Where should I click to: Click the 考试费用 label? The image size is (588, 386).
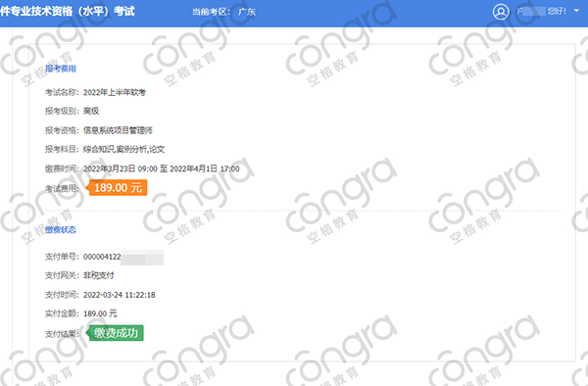coord(62,188)
